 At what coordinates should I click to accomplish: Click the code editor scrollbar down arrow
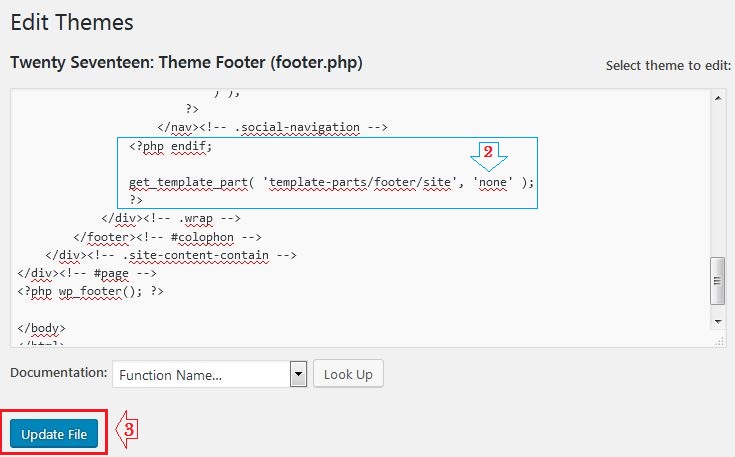pos(717,321)
